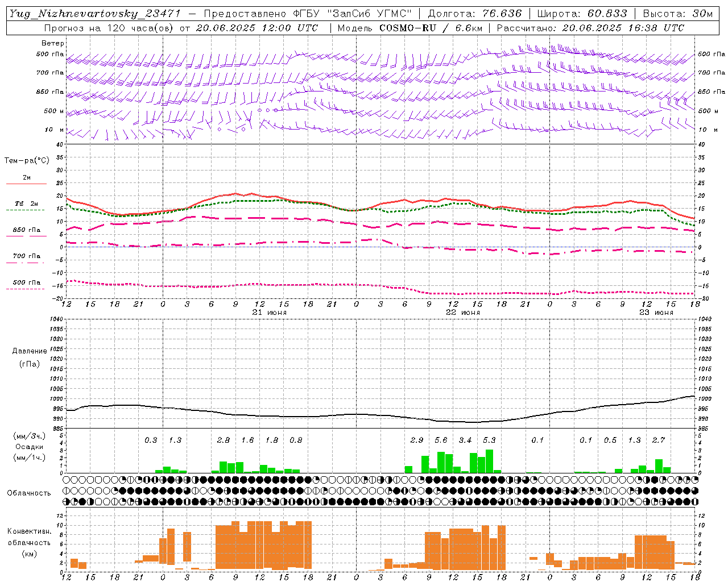This screenshot has height=582, width=728.
Task: Click the 0.5 precipitation total
Action: (610, 440)
